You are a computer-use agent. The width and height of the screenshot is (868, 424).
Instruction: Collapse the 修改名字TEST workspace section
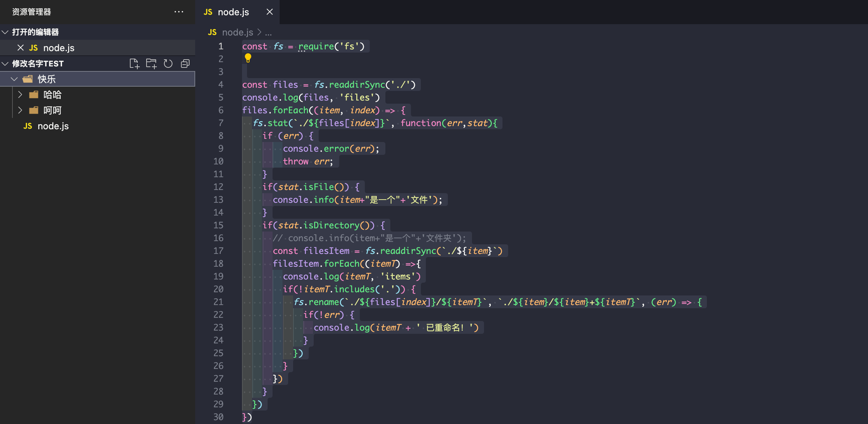5,64
